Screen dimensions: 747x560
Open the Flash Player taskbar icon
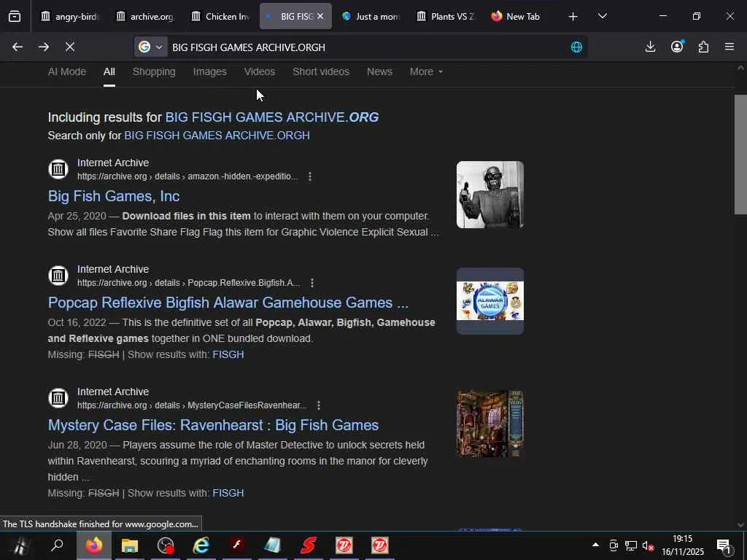[237, 545]
